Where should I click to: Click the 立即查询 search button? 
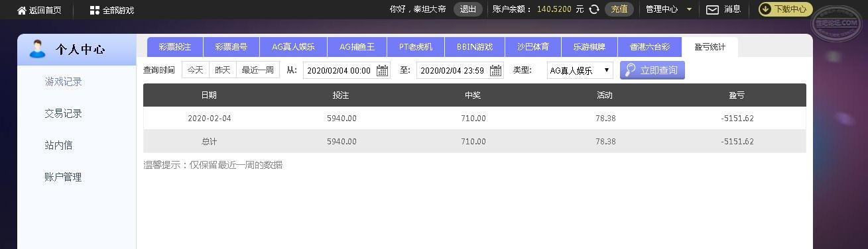point(652,70)
